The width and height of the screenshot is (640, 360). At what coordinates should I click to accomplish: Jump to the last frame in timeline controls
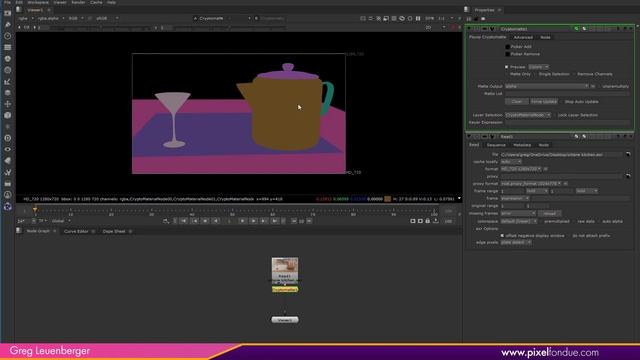(275, 221)
